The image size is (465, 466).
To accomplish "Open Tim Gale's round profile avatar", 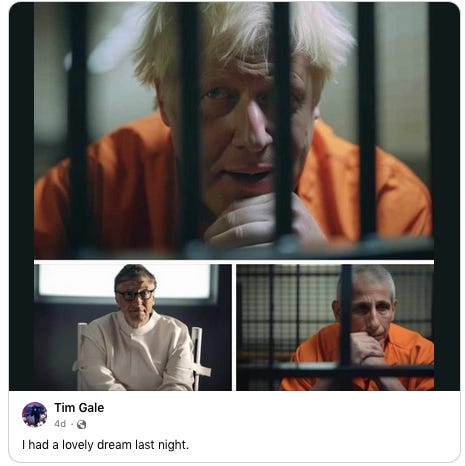I will point(34,415).
